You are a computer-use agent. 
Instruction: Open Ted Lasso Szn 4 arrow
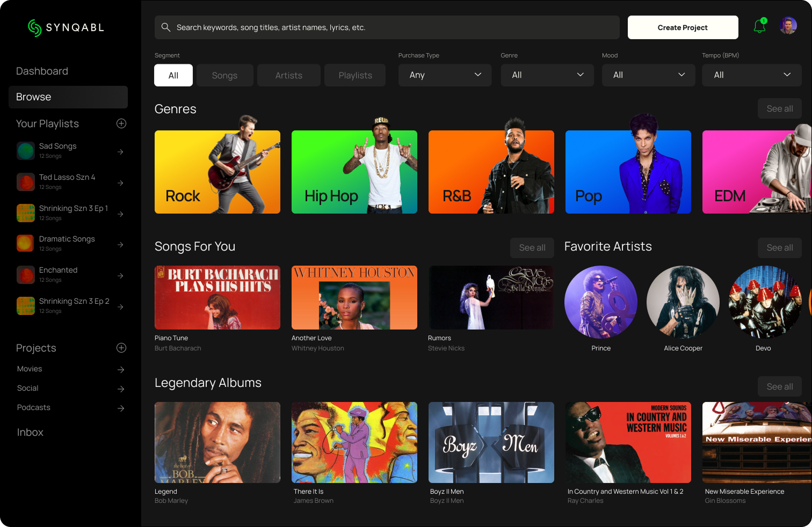121,183
